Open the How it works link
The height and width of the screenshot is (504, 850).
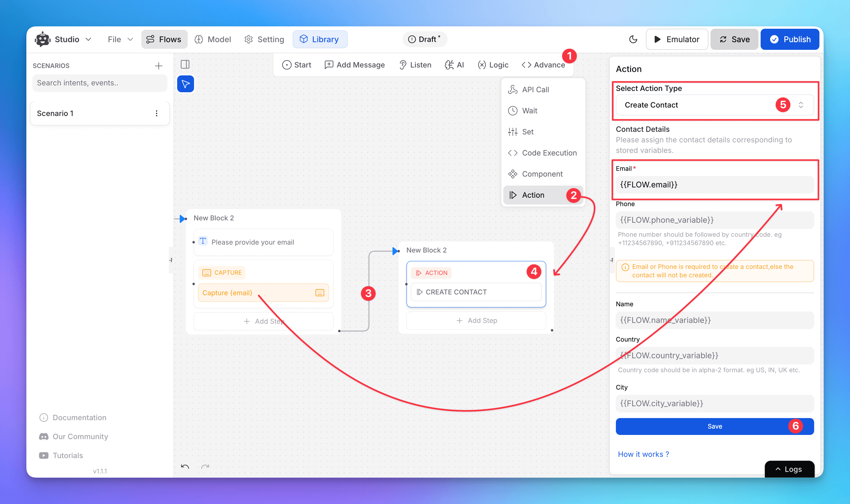pos(643,454)
